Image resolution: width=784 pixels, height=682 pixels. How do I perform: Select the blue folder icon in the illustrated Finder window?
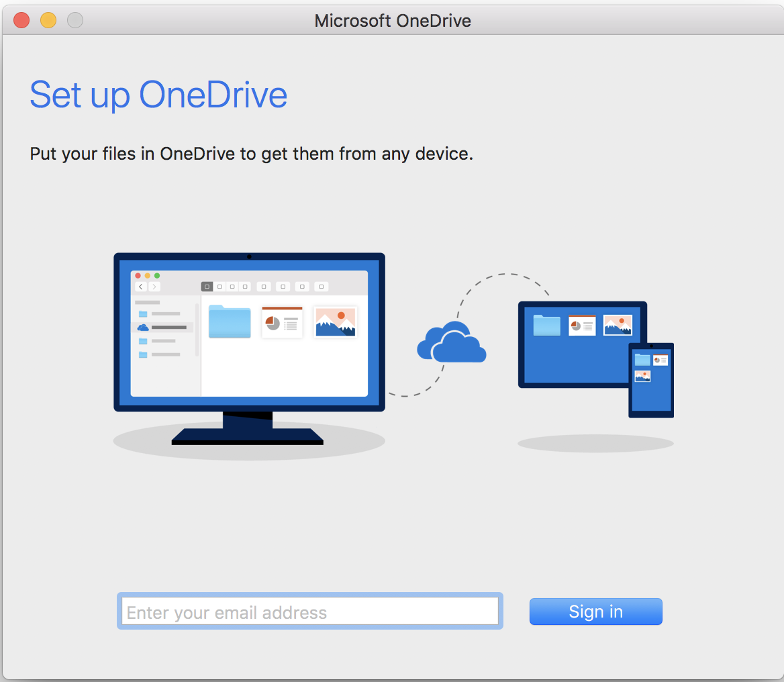tap(230, 322)
